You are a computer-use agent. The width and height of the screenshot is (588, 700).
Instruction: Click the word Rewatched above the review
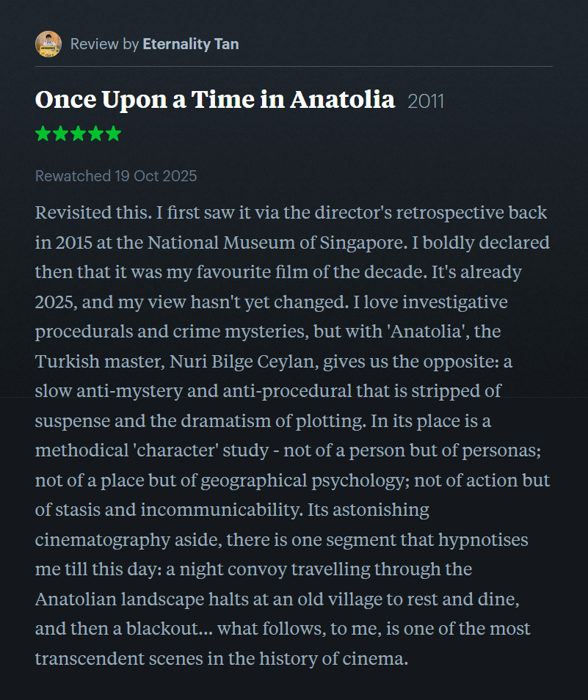tap(72, 176)
